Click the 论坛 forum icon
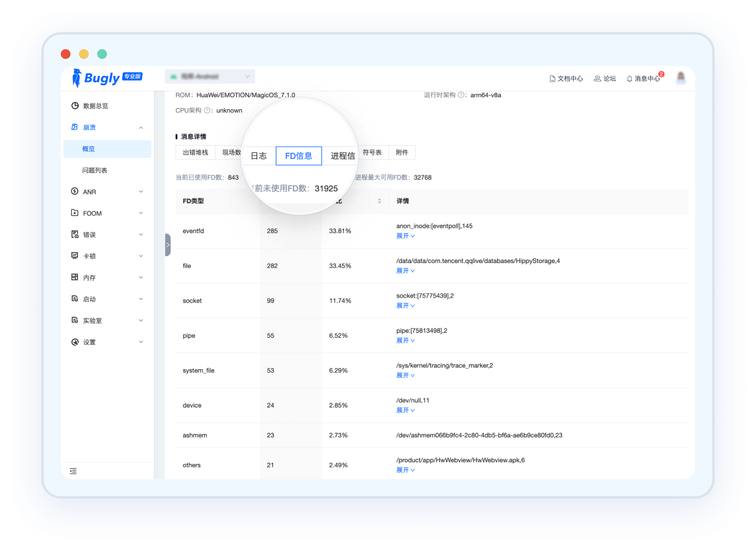756x549 pixels. click(597, 79)
